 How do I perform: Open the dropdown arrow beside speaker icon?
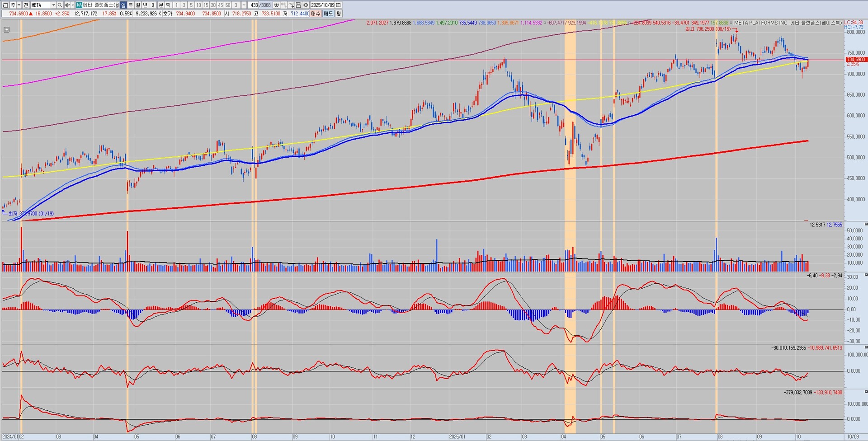(x=72, y=5)
